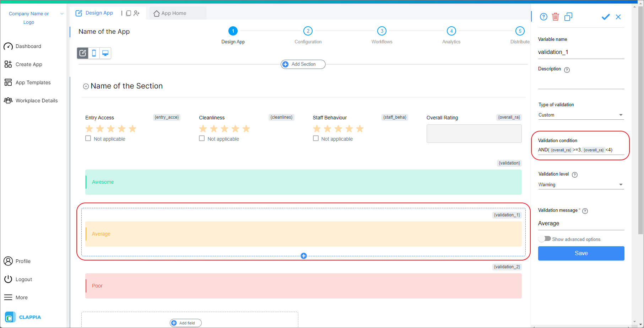The image size is (644, 328).
Task: Open the help icon at the panel top
Action: click(543, 17)
